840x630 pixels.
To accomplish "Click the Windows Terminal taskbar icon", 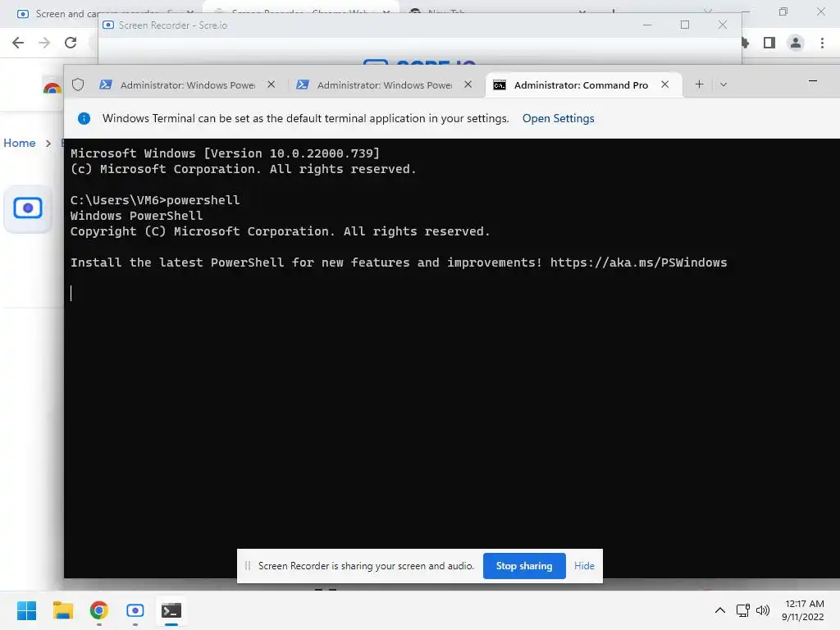I will pyautogui.click(x=171, y=610).
